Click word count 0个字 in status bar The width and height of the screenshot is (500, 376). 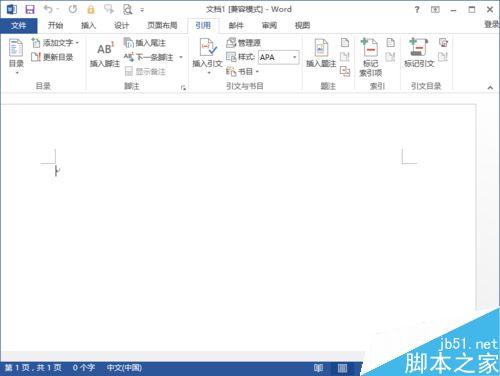[84, 368]
